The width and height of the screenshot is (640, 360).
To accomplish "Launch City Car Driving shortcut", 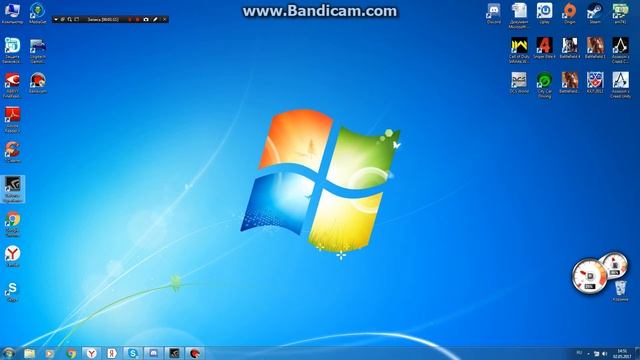I will coord(544,85).
